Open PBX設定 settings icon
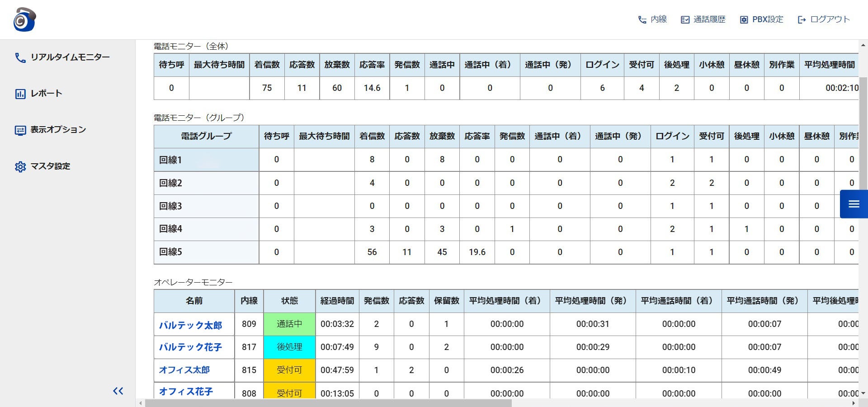This screenshot has width=868, height=407. click(x=744, y=19)
